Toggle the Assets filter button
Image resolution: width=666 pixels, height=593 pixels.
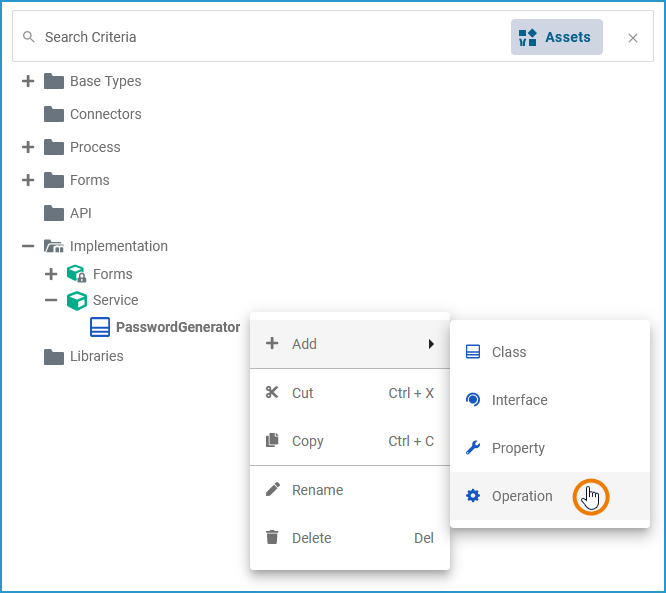tap(556, 37)
